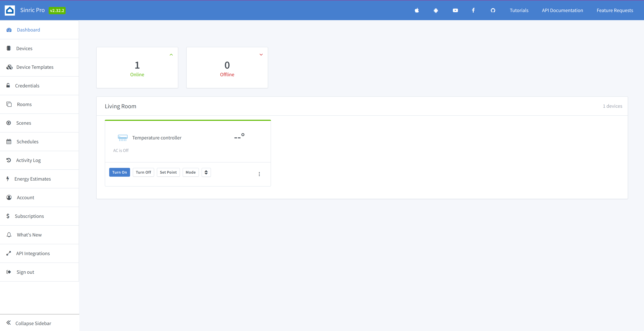Go to Account settings
This screenshot has height=331, width=644.
pyautogui.click(x=40, y=197)
